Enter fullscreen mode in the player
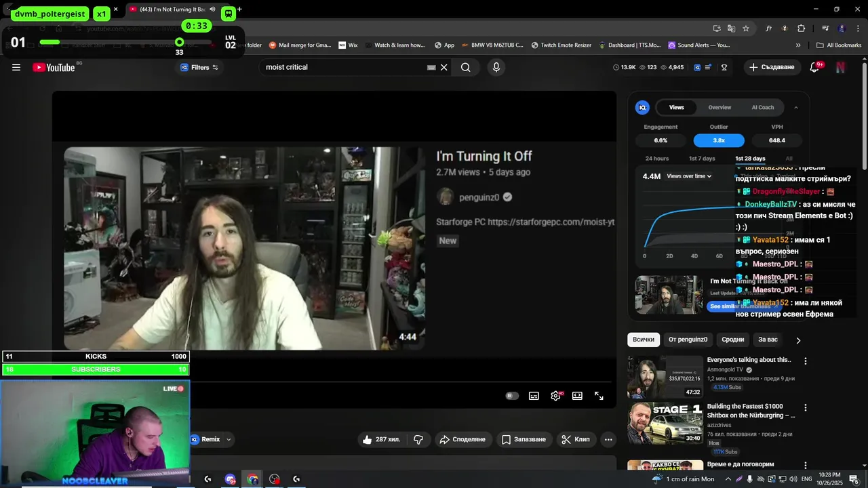Screen dimensions: 868x488 (x=599, y=396)
